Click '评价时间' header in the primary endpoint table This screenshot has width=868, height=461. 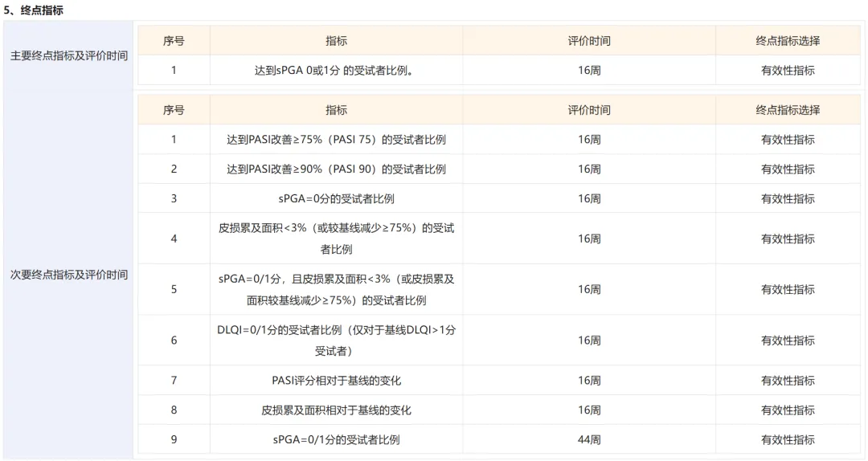pos(589,40)
